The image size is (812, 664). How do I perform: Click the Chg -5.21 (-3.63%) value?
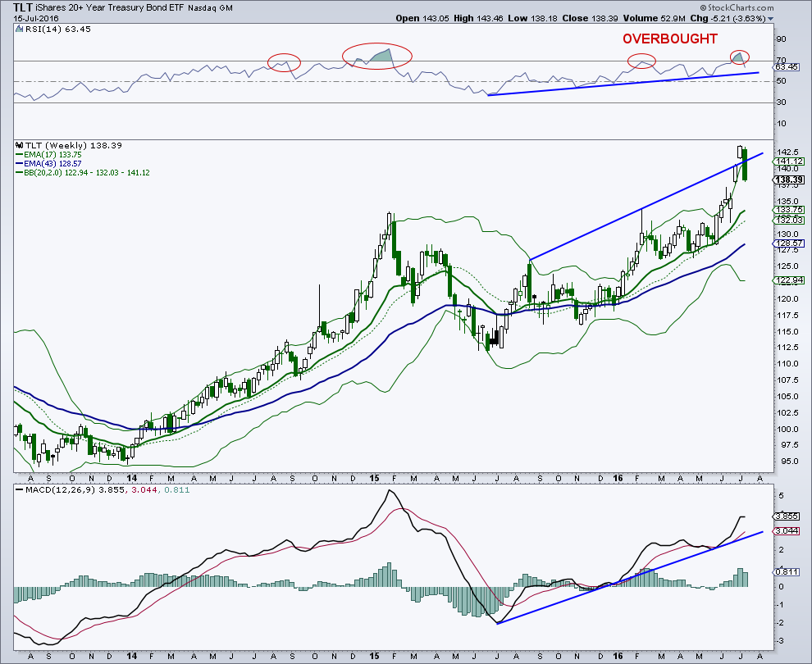click(728, 18)
